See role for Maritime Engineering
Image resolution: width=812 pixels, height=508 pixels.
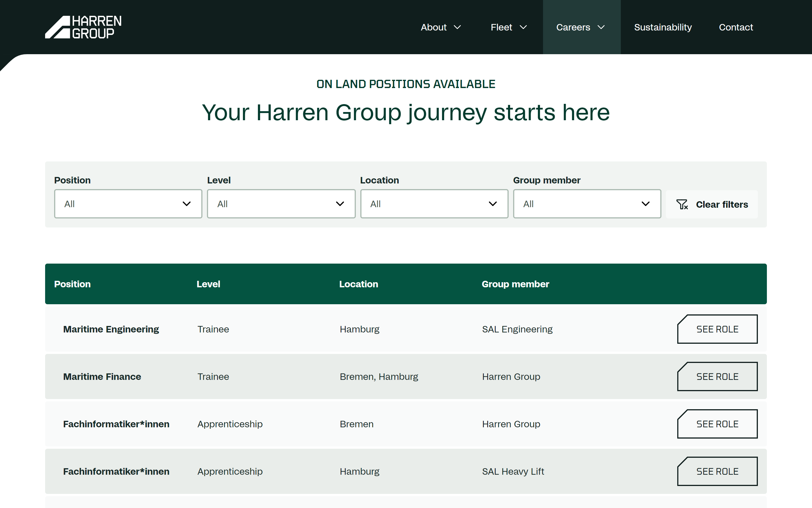717,329
